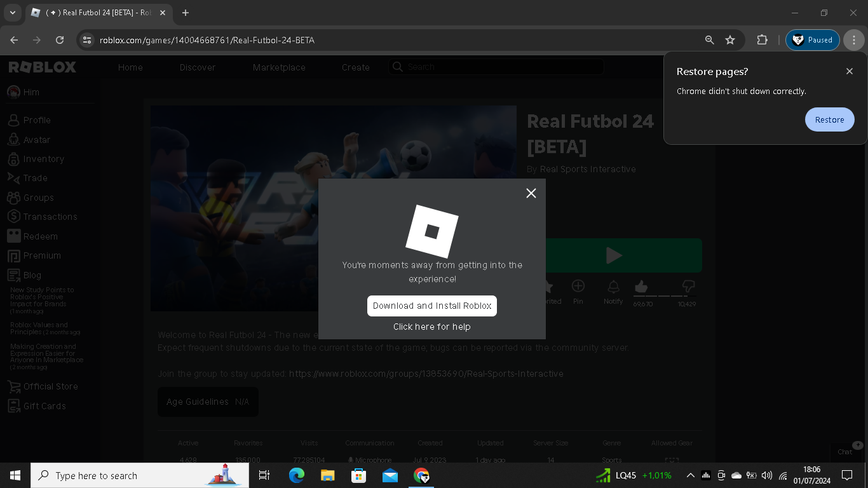Open the Marketplace tab
The height and width of the screenshot is (488, 868).
coord(279,67)
